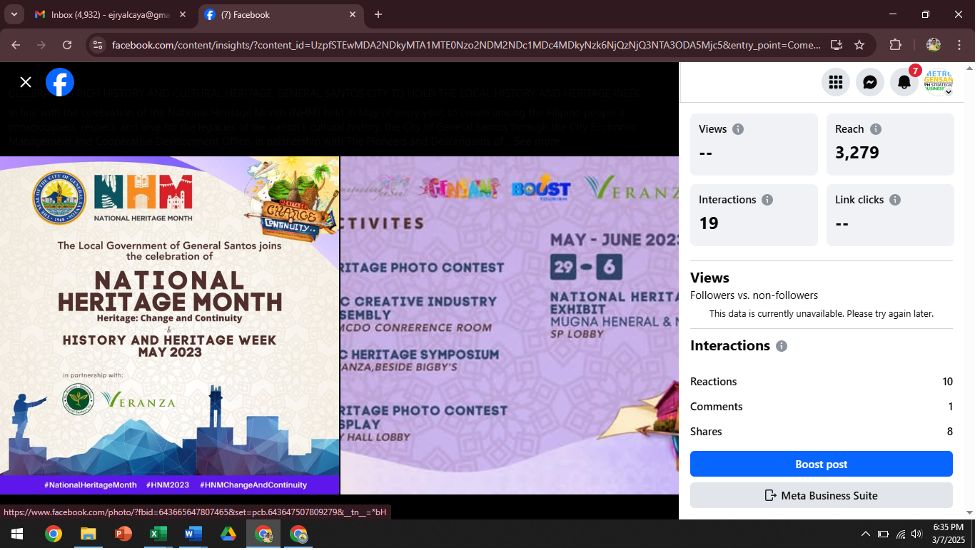The height and width of the screenshot is (550, 977).
Task: Open the Facebook menu grid icon
Action: (x=836, y=82)
